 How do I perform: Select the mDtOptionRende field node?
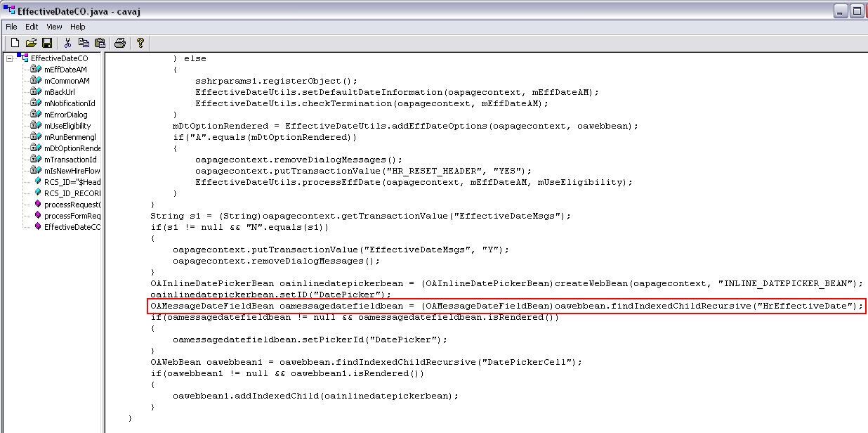click(x=72, y=148)
